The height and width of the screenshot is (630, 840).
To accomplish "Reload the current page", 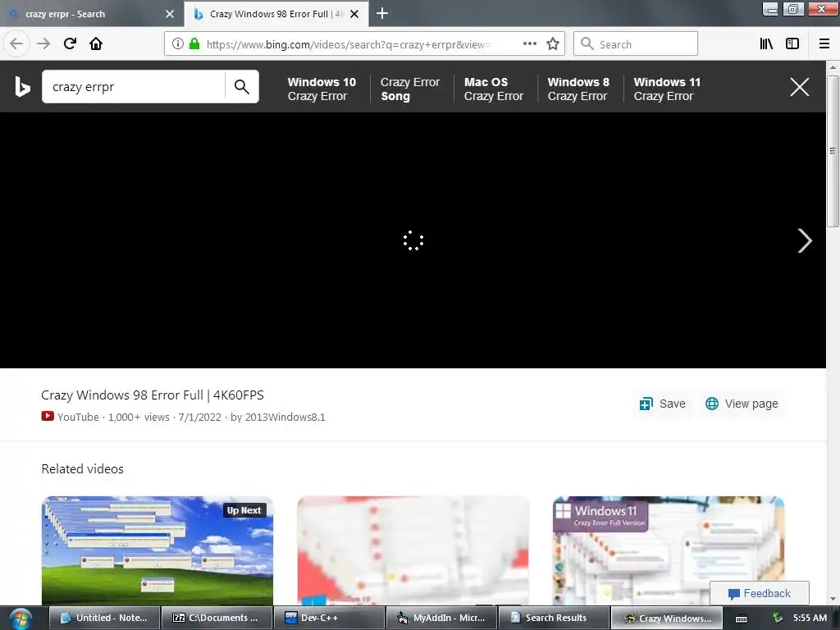I will coord(70,43).
